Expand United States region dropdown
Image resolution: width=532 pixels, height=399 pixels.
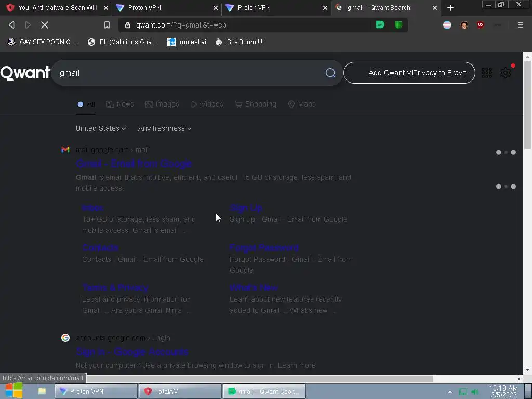coord(101,129)
